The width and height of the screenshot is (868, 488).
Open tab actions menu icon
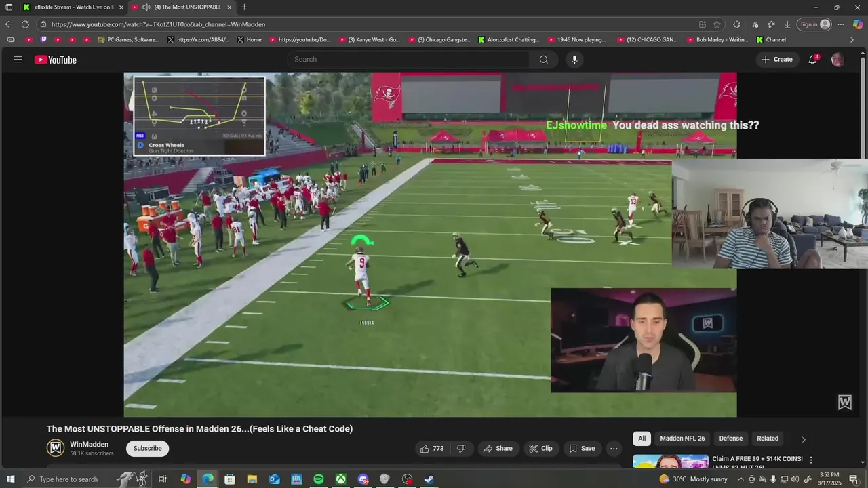coord(9,7)
